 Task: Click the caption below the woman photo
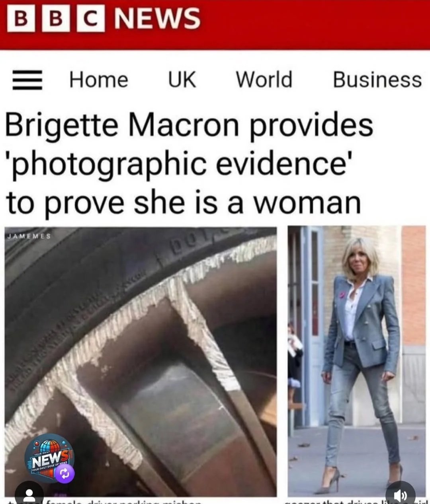(x=354, y=501)
